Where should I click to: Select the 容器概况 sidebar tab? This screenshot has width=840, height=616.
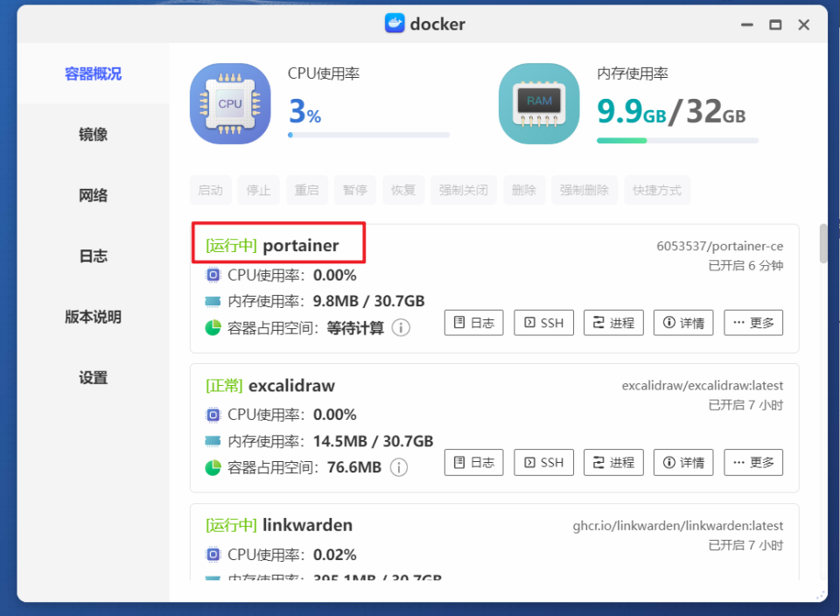tap(94, 73)
